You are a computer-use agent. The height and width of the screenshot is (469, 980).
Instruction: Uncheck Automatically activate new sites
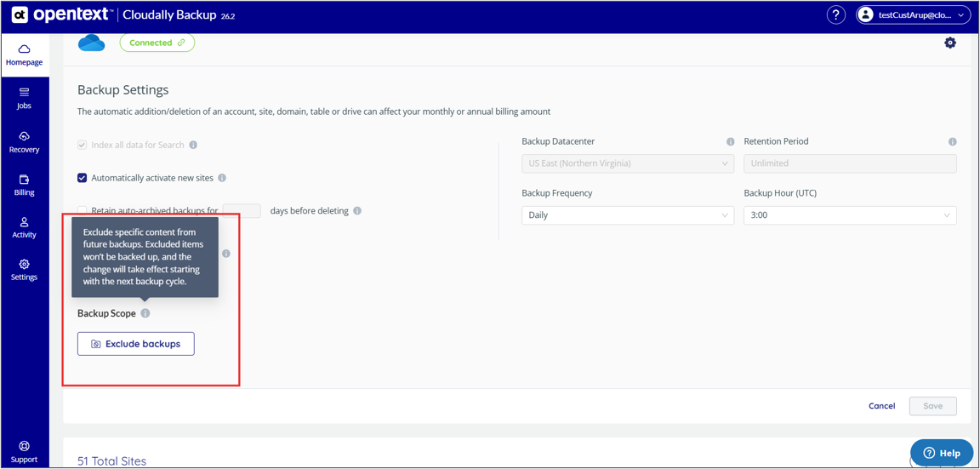tap(82, 178)
